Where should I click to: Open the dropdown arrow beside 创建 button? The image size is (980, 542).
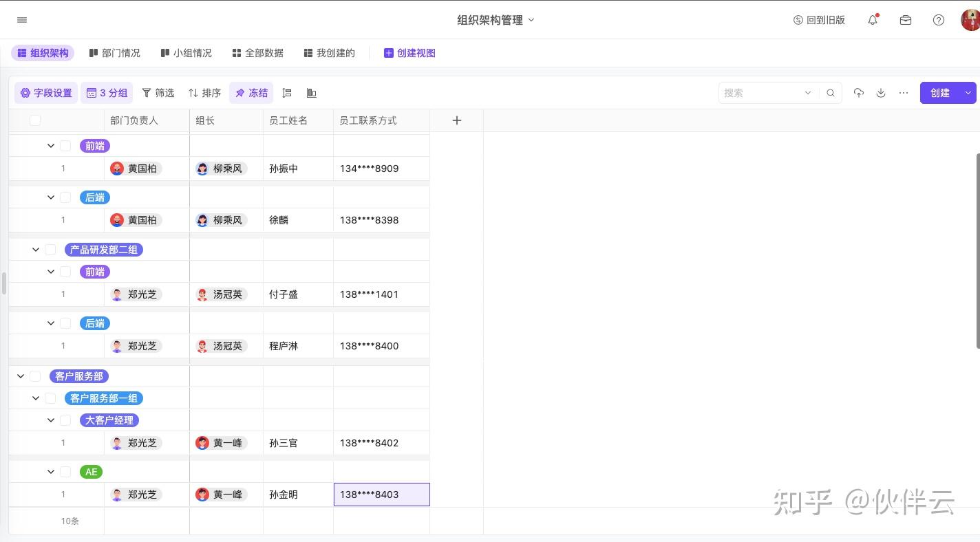click(968, 93)
